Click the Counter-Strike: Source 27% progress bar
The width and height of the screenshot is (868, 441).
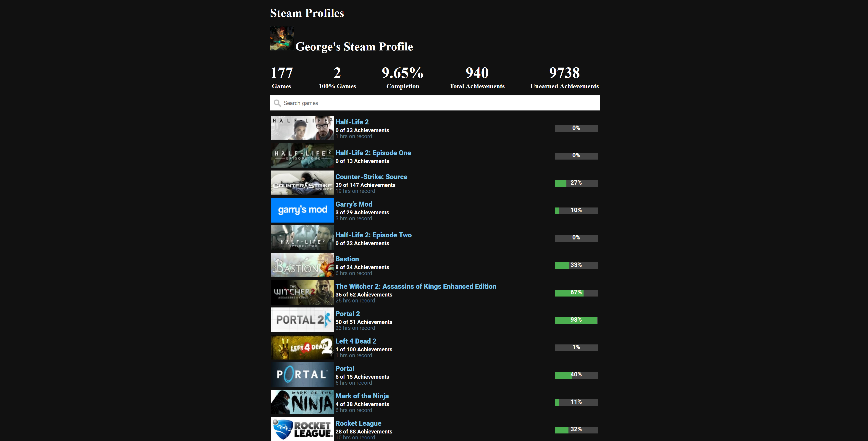tap(576, 183)
